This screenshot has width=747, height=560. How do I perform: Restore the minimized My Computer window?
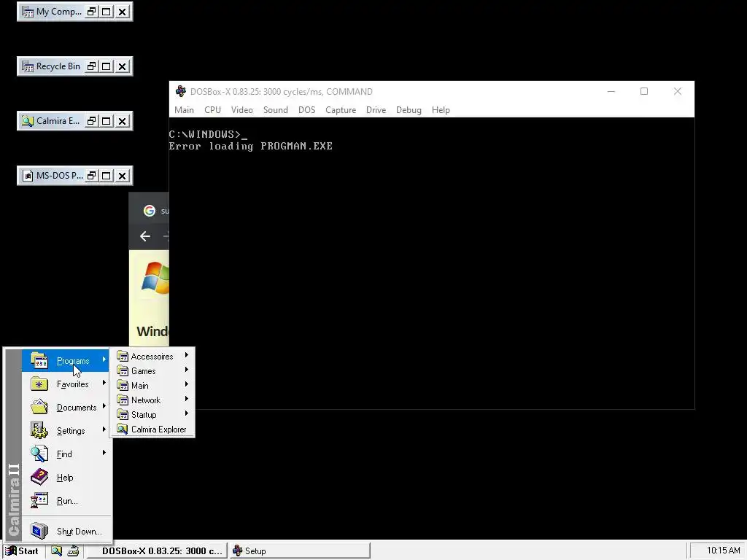point(91,12)
